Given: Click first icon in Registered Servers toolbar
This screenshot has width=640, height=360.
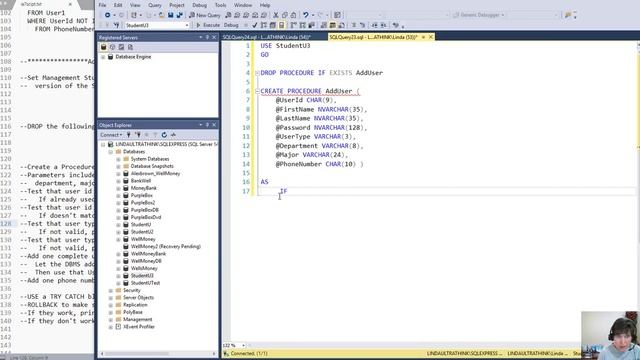Looking at the screenshot, I should click(103, 47).
